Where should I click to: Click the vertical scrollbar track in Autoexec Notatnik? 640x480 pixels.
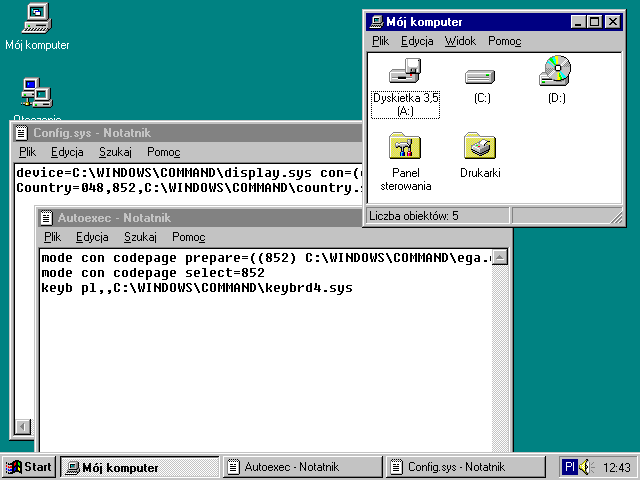[x=500, y=357]
